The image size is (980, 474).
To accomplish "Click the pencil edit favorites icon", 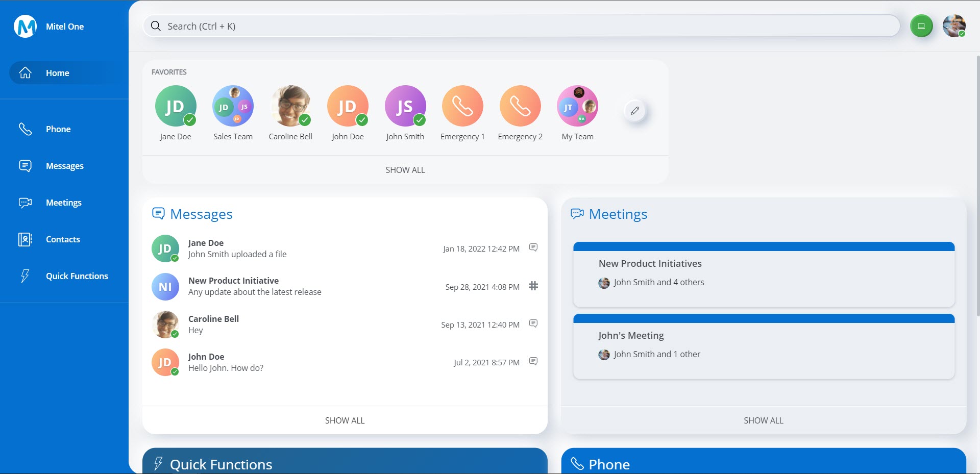I will coord(635,111).
